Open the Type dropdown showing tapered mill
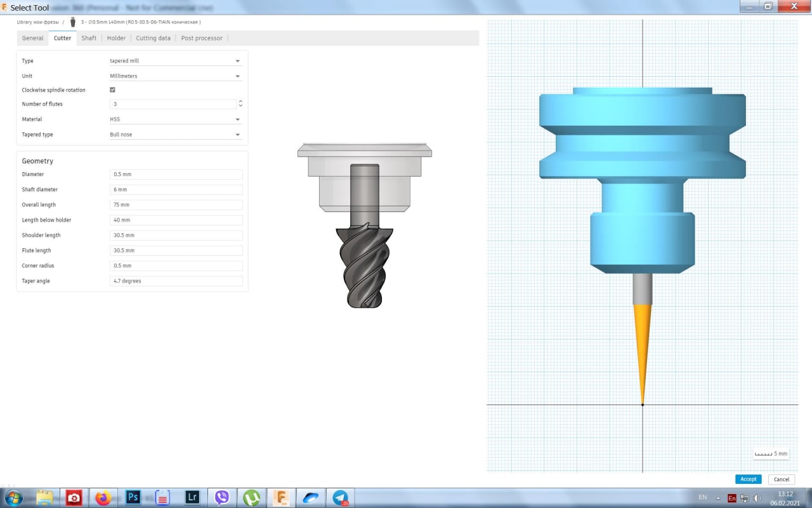This screenshot has height=508, width=812. (175, 61)
